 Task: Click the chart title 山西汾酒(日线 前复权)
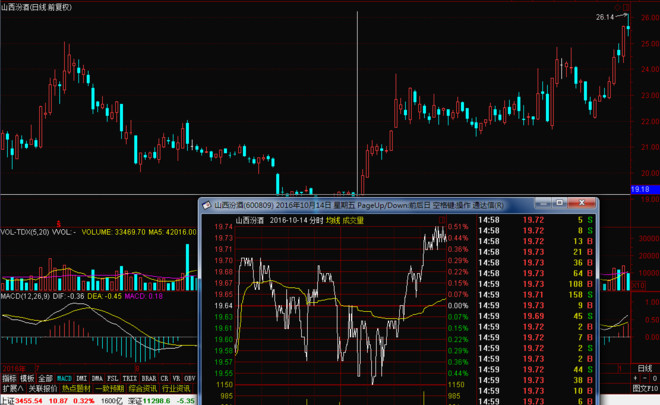click(36, 7)
